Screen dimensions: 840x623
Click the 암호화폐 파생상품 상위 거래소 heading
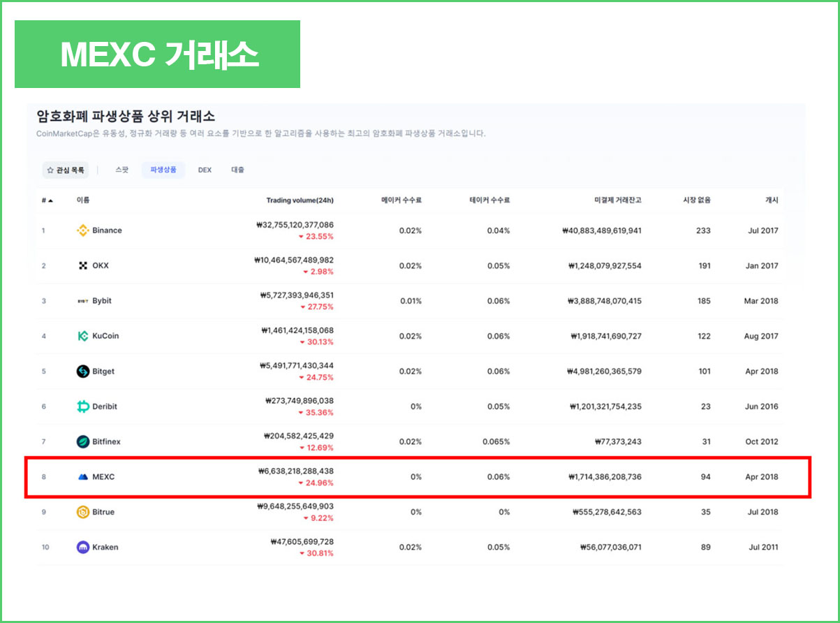pos(126,117)
